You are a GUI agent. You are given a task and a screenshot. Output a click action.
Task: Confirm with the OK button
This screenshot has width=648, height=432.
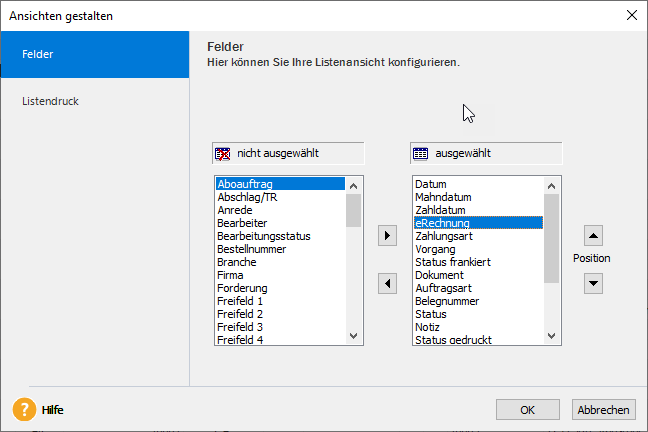pos(528,410)
